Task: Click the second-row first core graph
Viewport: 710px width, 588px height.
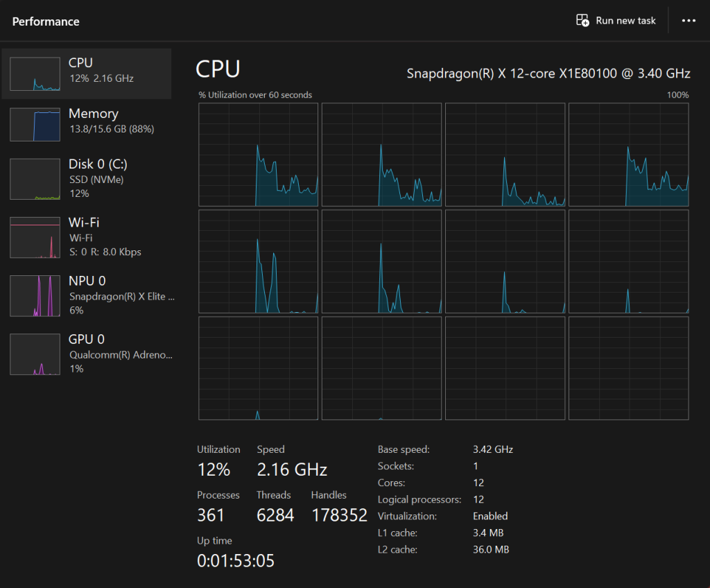Action: [x=258, y=261]
